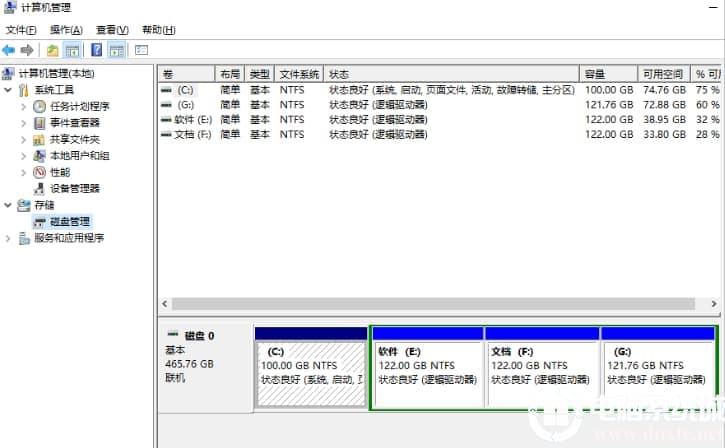Click the Forward arrow toolbar icon
This screenshot has width=725, height=448.
27,50
